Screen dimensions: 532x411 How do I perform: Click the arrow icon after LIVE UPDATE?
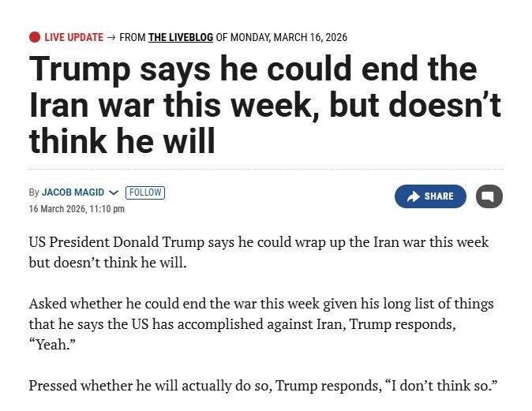(111, 37)
